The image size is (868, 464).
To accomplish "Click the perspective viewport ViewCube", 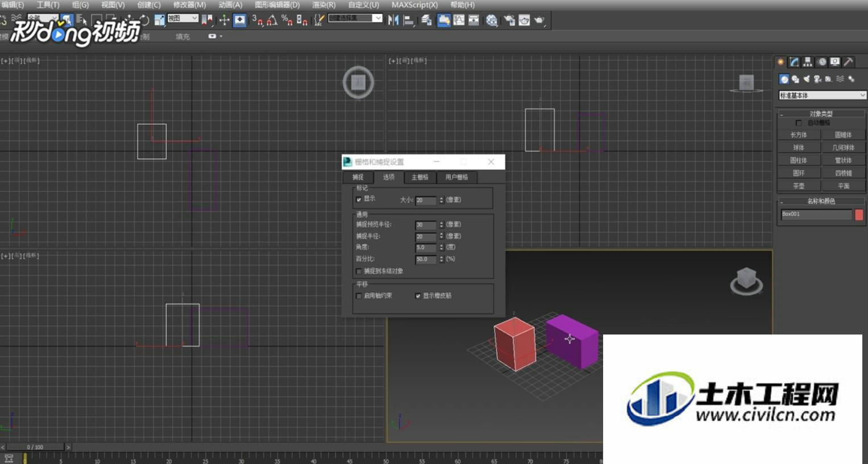I will (x=746, y=280).
